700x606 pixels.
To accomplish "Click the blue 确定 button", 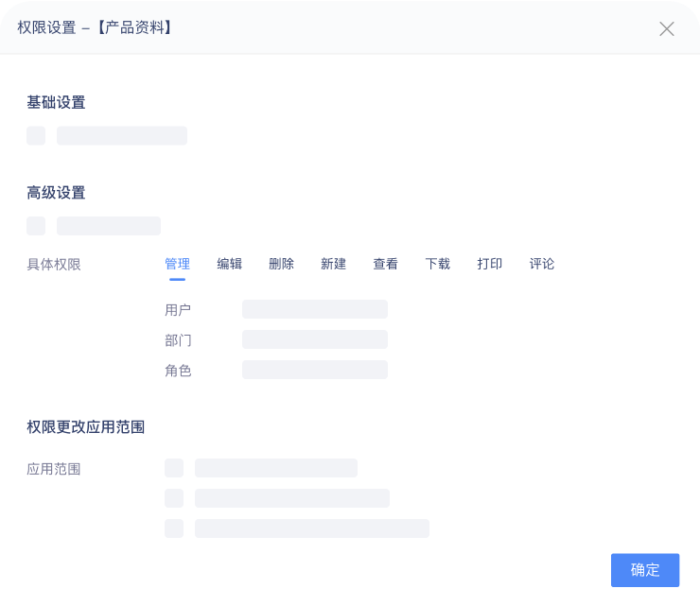I will point(645,570).
